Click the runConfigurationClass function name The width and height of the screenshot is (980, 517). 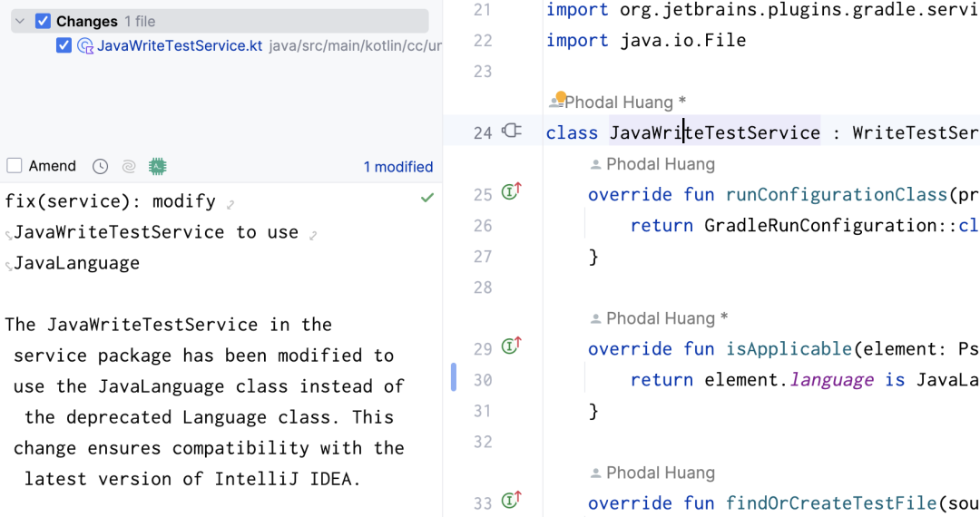pyautogui.click(x=837, y=194)
